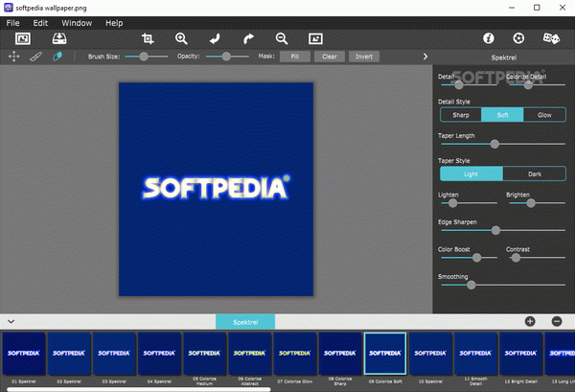
Task: Zoom in with the magnifier plus icon
Action: (181, 38)
